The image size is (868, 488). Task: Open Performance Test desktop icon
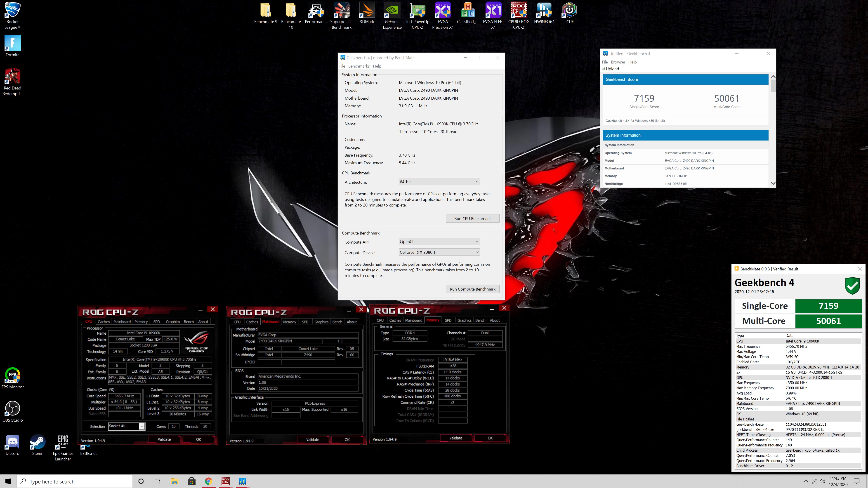point(316,14)
